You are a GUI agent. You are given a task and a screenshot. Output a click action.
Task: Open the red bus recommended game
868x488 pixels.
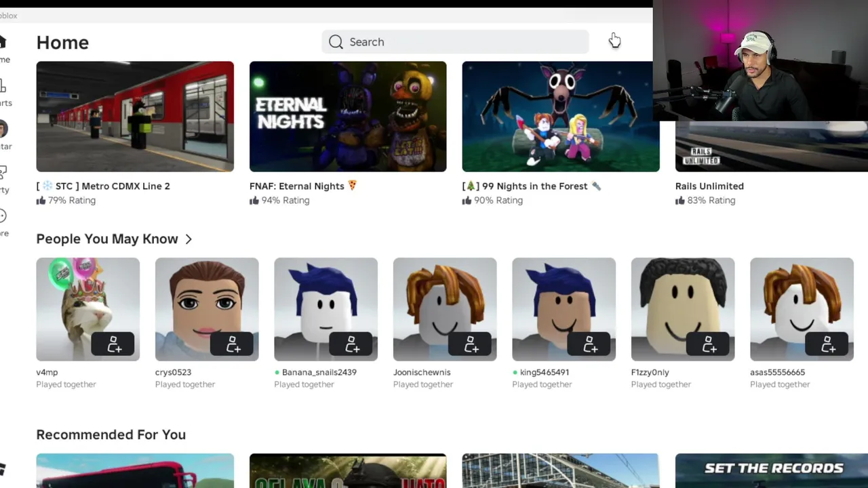click(x=135, y=471)
